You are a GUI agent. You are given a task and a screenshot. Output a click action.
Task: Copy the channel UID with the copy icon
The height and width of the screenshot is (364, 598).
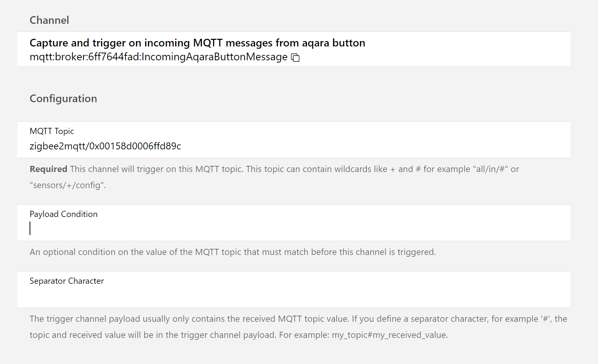295,58
